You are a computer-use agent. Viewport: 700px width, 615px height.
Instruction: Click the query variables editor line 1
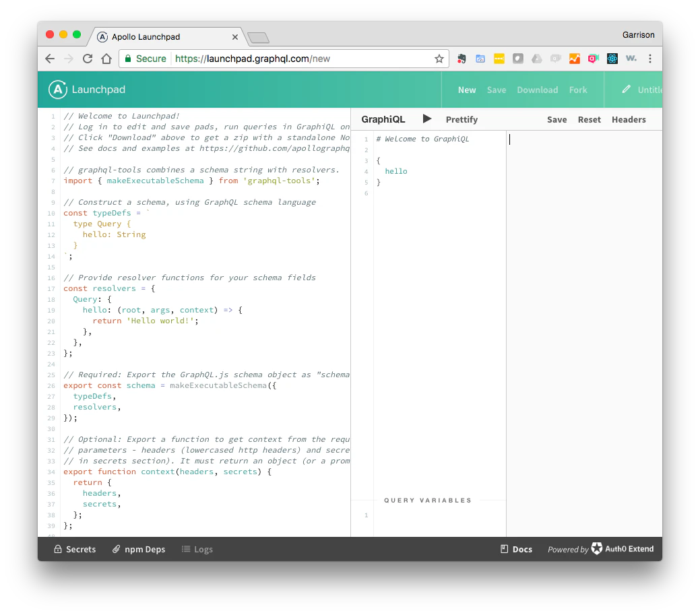pyautogui.click(x=440, y=515)
